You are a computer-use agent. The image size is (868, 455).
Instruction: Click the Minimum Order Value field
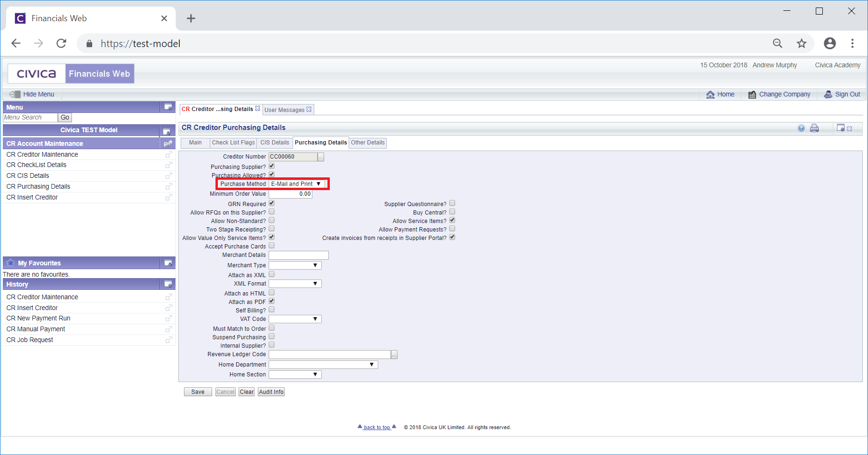290,194
